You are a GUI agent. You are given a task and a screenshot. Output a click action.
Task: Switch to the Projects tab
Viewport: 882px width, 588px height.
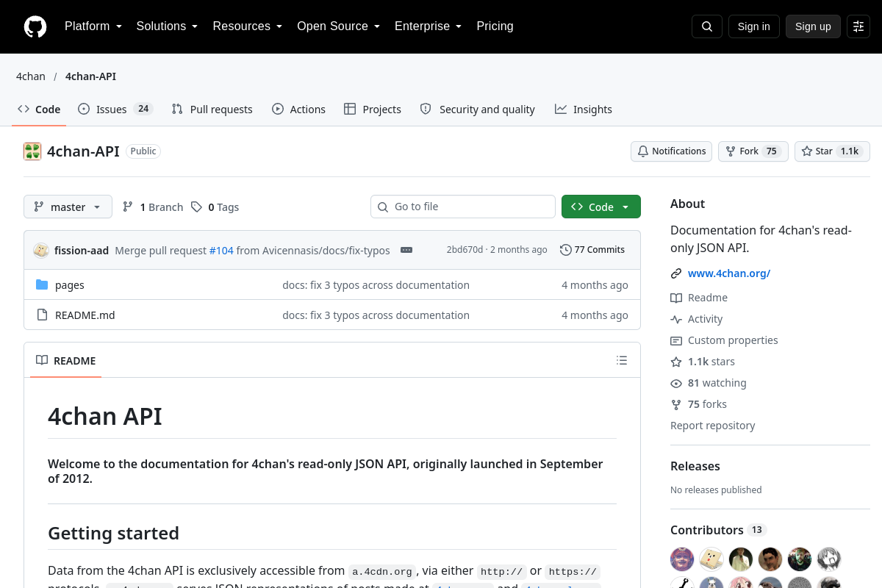373,110
